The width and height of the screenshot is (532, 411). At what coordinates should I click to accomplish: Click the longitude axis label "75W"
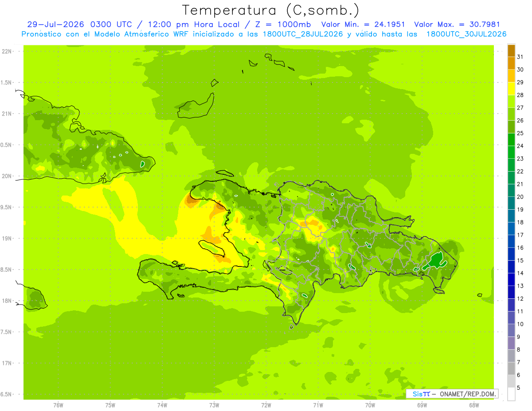click(110, 405)
